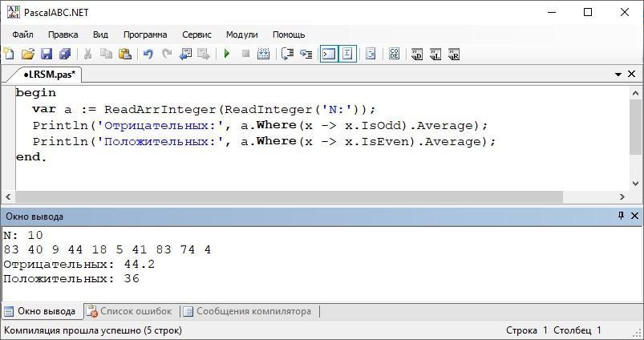The image size is (644, 340).
Task: Switch to Сообщения компилятора tab
Action: point(248,312)
